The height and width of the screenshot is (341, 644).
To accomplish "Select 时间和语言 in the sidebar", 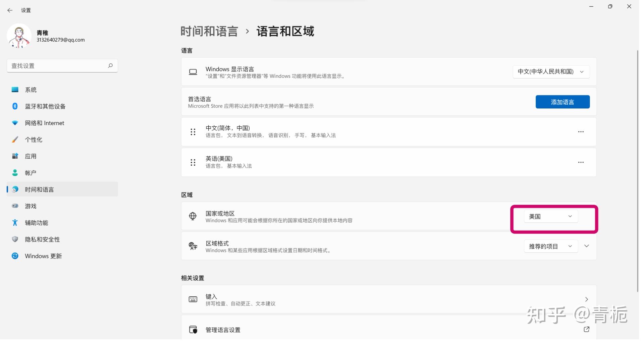I will (x=63, y=190).
